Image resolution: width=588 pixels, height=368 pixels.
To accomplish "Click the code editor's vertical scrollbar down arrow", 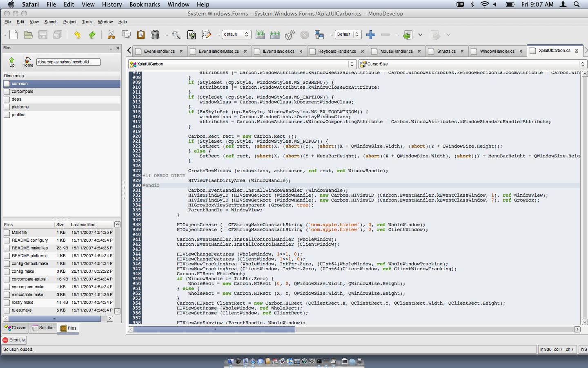I will [x=585, y=322].
